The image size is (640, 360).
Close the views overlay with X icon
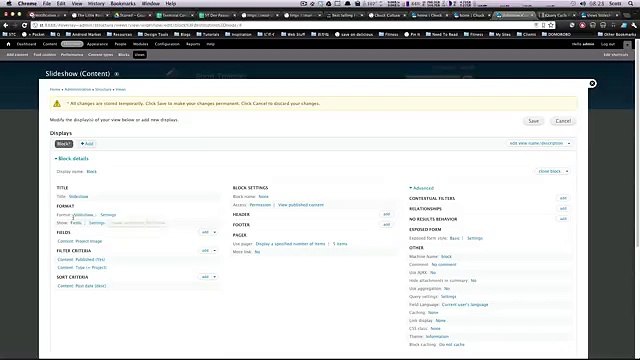click(592, 83)
